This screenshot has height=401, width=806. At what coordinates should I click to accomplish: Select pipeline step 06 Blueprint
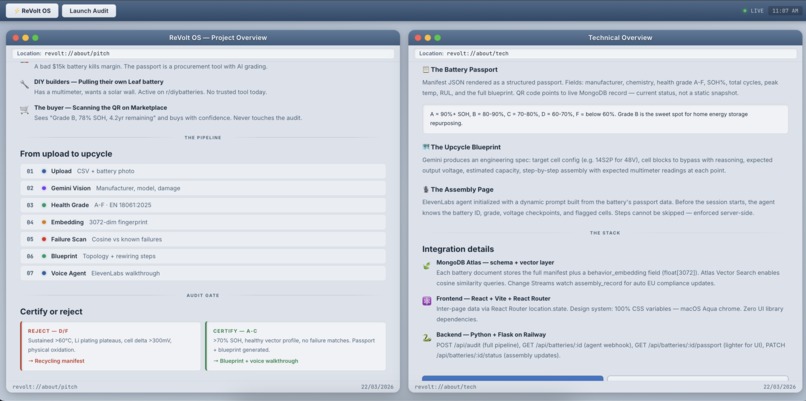[x=203, y=256]
